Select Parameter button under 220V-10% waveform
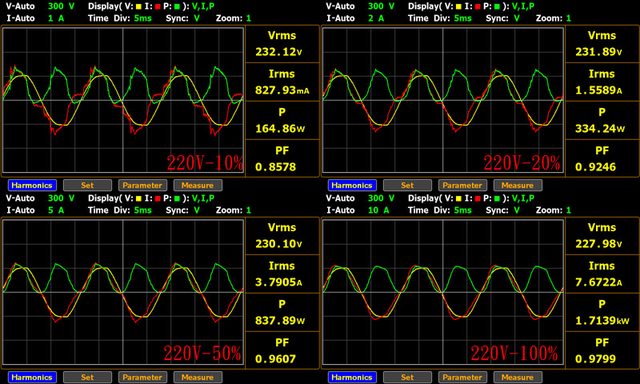 click(x=142, y=185)
